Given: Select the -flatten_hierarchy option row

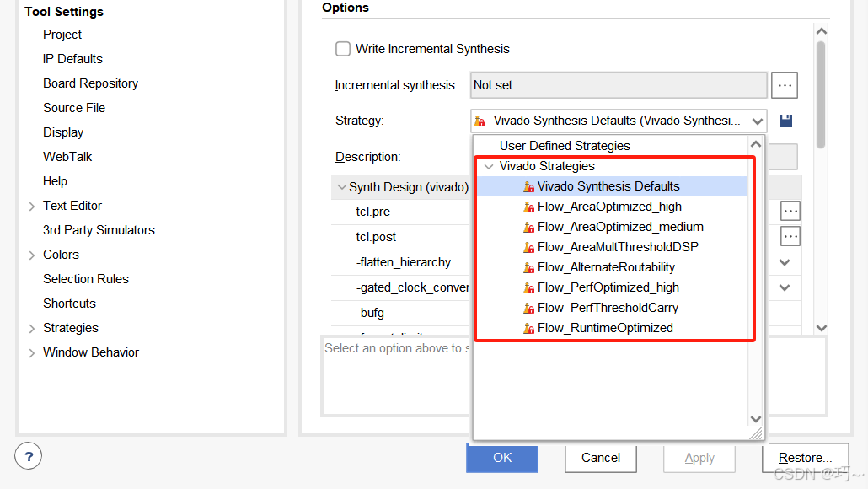Looking at the screenshot, I should coord(401,262).
